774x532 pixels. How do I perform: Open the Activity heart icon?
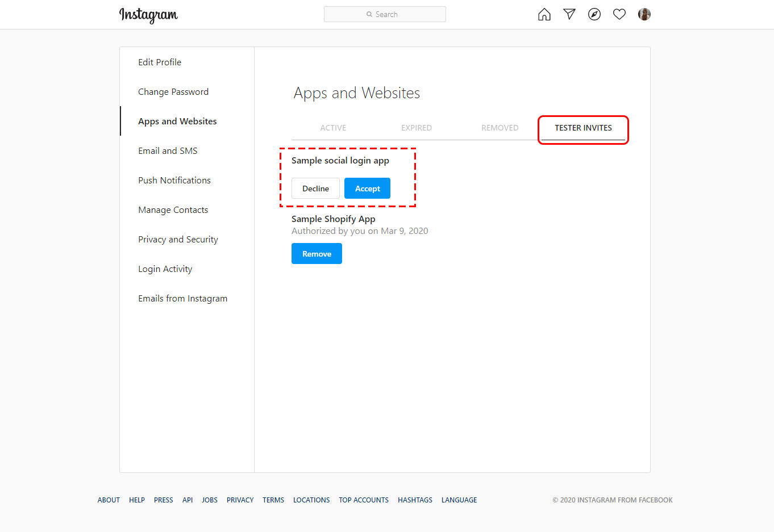pos(619,14)
